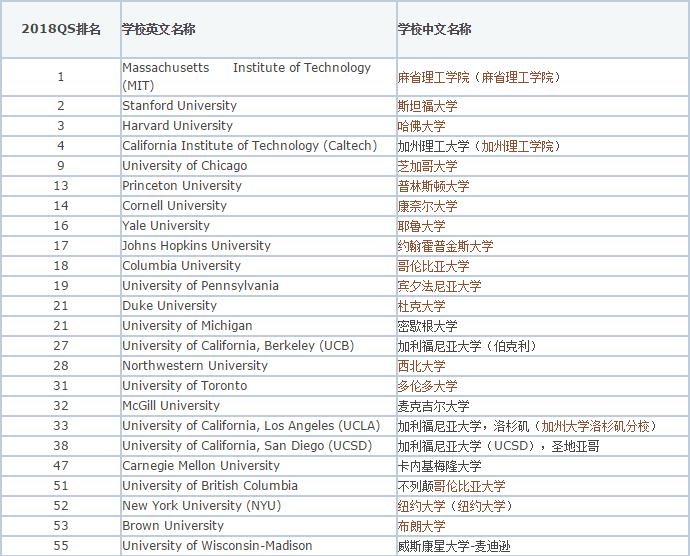This screenshot has width=690, height=556.
Task: Select the McGill University cell
Action: [259, 405]
